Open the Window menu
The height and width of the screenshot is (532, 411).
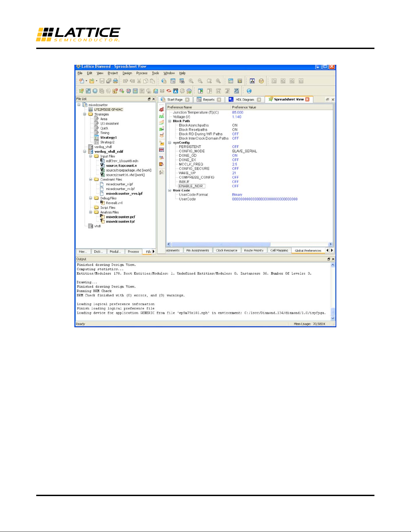point(169,73)
